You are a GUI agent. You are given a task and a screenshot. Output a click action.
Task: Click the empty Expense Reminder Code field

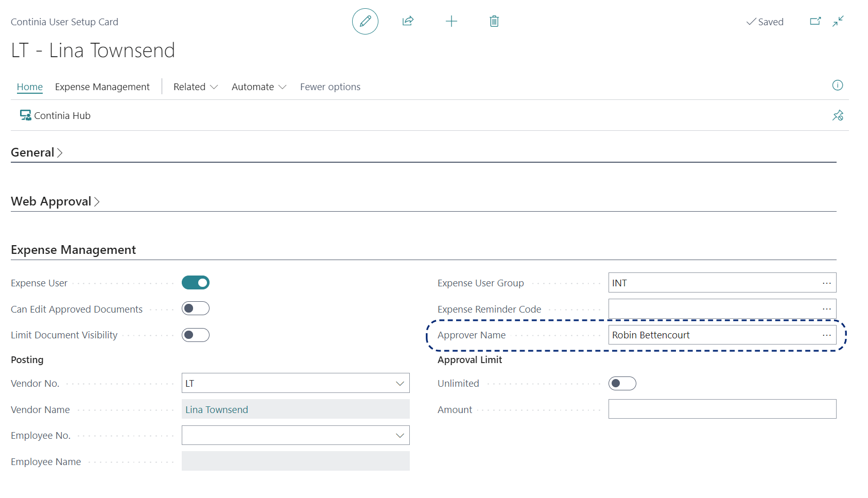tap(722, 309)
